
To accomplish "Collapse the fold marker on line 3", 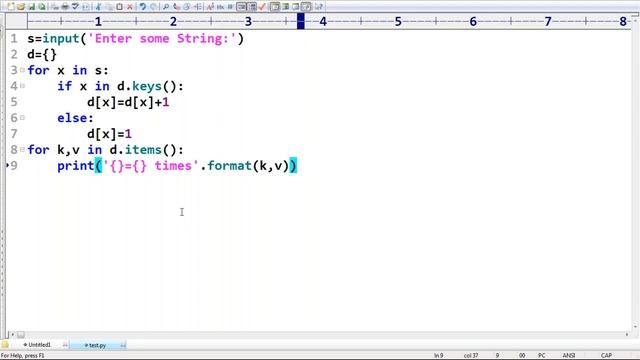I will tap(22, 70).
